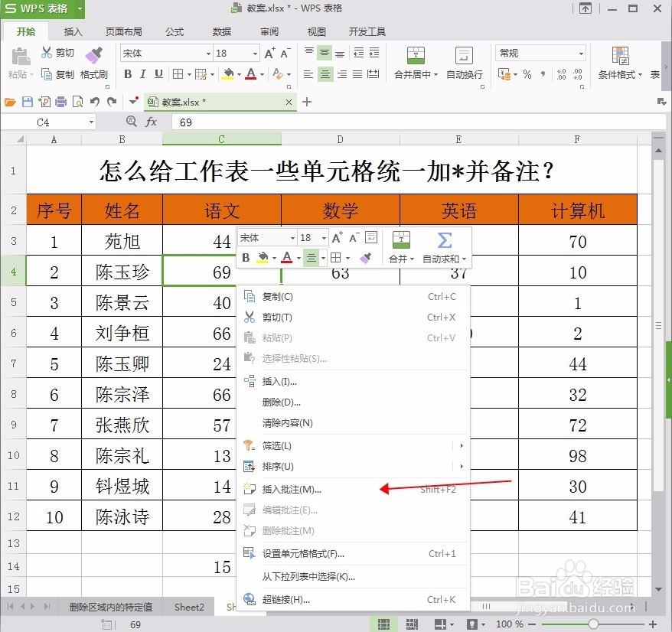The height and width of the screenshot is (632, 672).
Task: Click the Paste clipboard icon
Action: pyautogui.click(x=20, y=56)
